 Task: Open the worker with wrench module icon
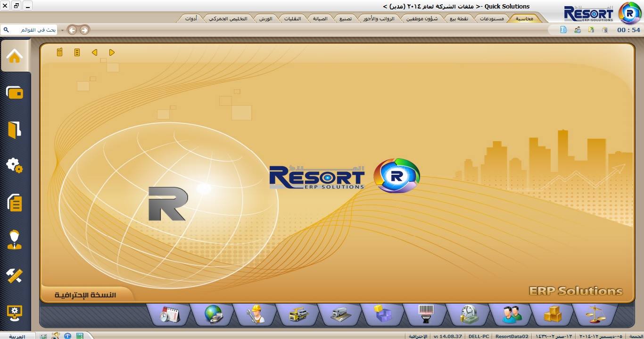[x=256, y=314]
